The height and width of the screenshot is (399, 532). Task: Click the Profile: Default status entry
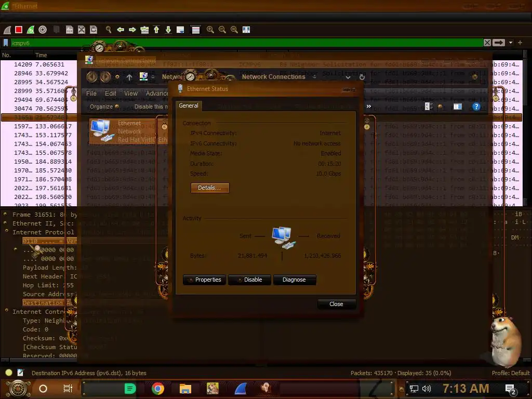[x=511, y=373]
